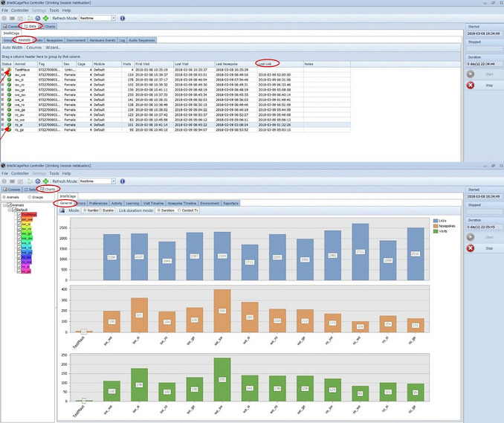Click the save chart disk icon beside Mode
Image resolution: width=504 pixels, height=423 pixels.
pos(62,210)
